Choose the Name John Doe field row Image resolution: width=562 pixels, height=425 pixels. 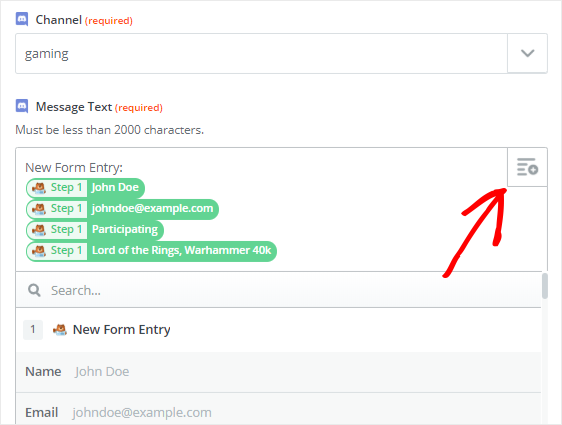[278, 372]
